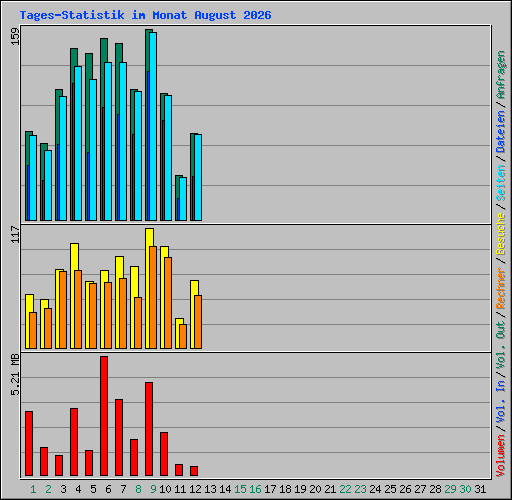The image size is (512, 500).
Task: Click day 15 on the x-axis
Action: pyautogui.click(x=240, y=489)
